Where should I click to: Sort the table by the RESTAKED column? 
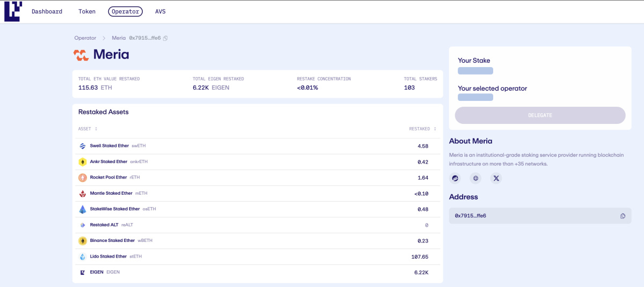tap(423, 129)
